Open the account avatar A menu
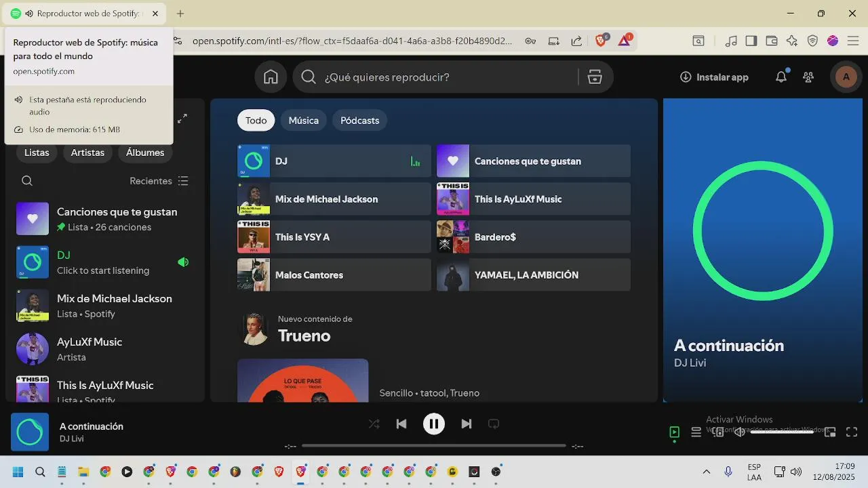The image size is (868, 488). pyautogui.click(x=846, y=77)
